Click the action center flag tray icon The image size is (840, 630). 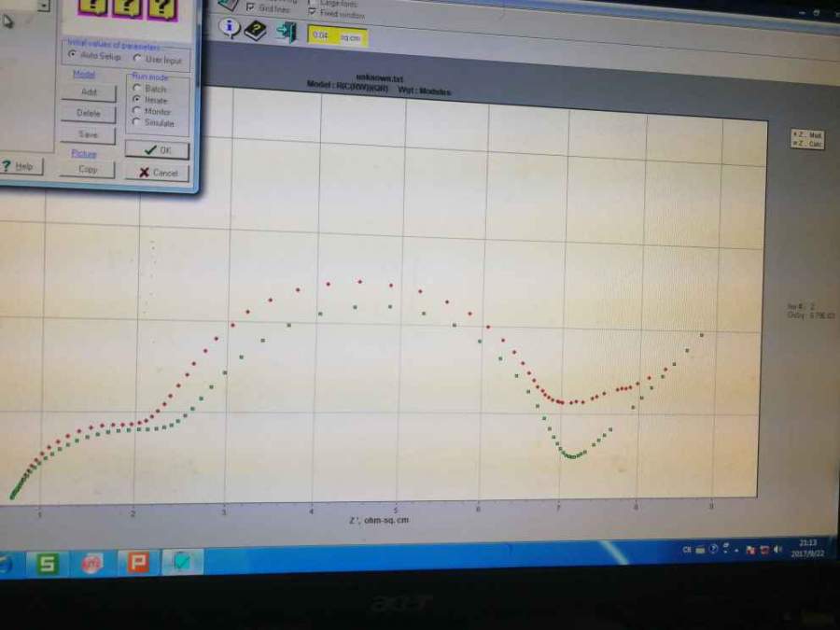[x=750, y=550]
